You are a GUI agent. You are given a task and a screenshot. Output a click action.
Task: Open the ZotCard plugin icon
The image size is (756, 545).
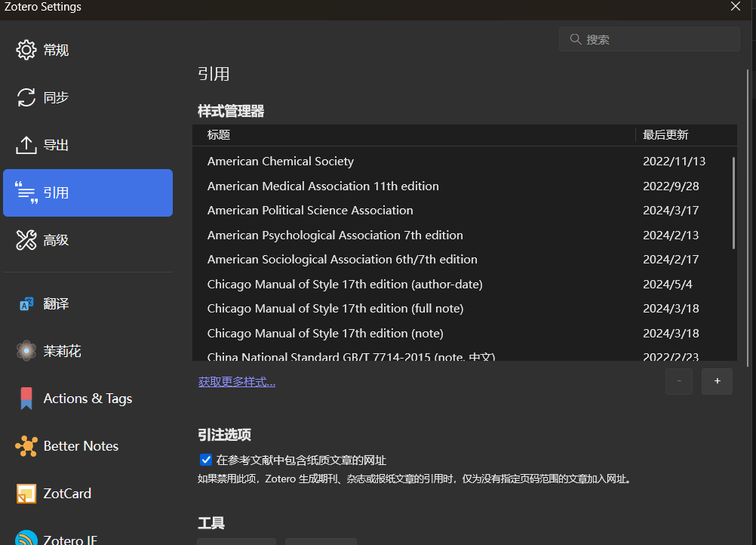pos(26,494)
